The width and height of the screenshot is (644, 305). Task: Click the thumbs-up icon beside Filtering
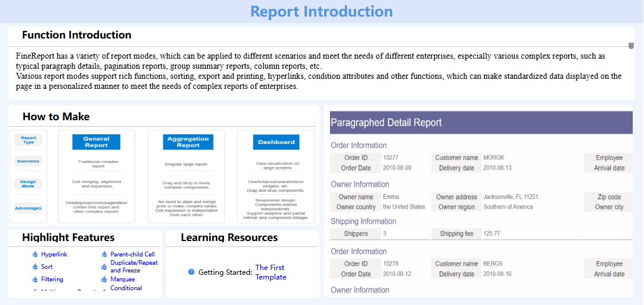[35, 280]
